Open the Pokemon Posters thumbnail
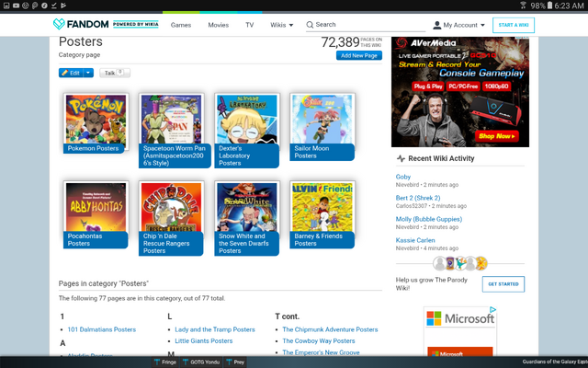Viewport: 588px width, 368px height. tap(96, 122)
